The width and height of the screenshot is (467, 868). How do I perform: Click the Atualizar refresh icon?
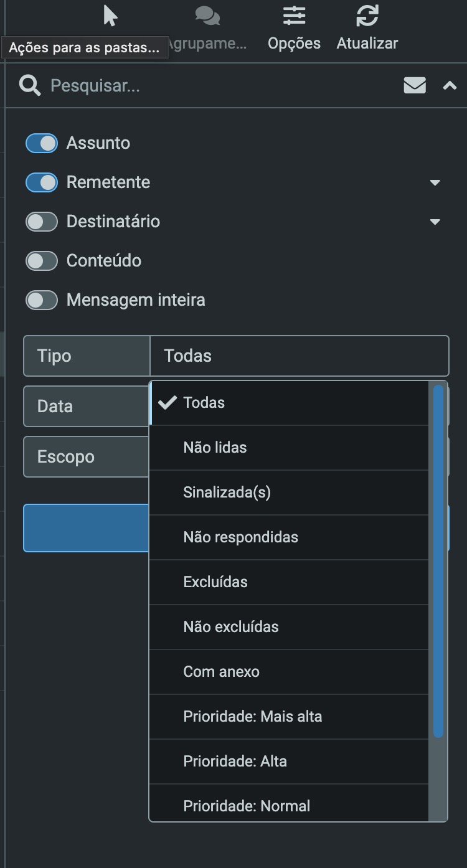point(367,16)
